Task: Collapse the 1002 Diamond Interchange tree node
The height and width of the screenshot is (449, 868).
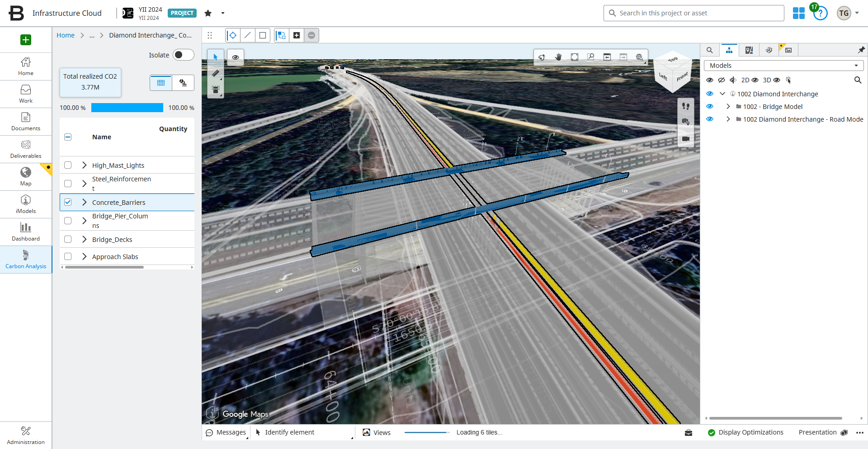Action: click(x=722, y=94)
